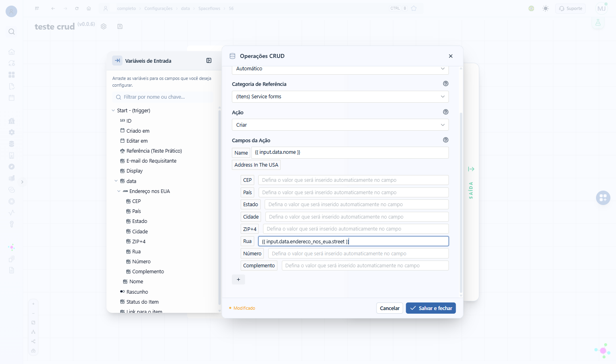Screen dimensions: 616x364
Task: Click the Spaceflows breadcrumb
Action: (209, 8)
